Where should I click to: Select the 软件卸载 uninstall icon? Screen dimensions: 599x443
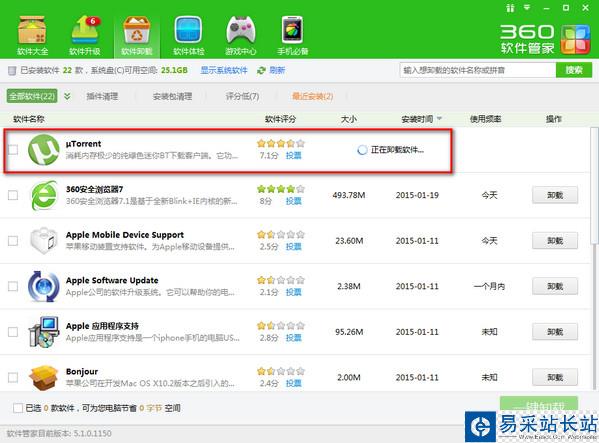click(137, 35)
